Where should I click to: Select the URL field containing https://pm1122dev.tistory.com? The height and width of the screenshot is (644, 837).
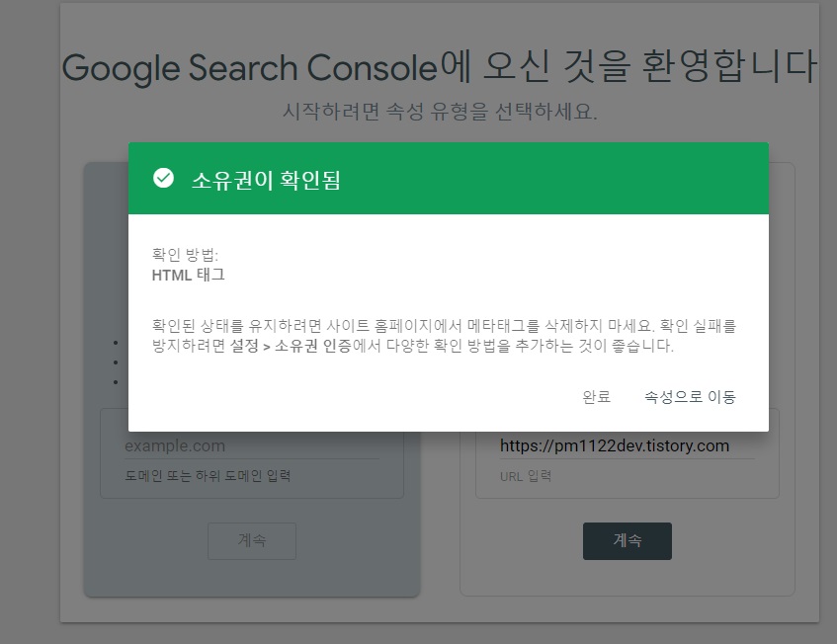point(627,445)
